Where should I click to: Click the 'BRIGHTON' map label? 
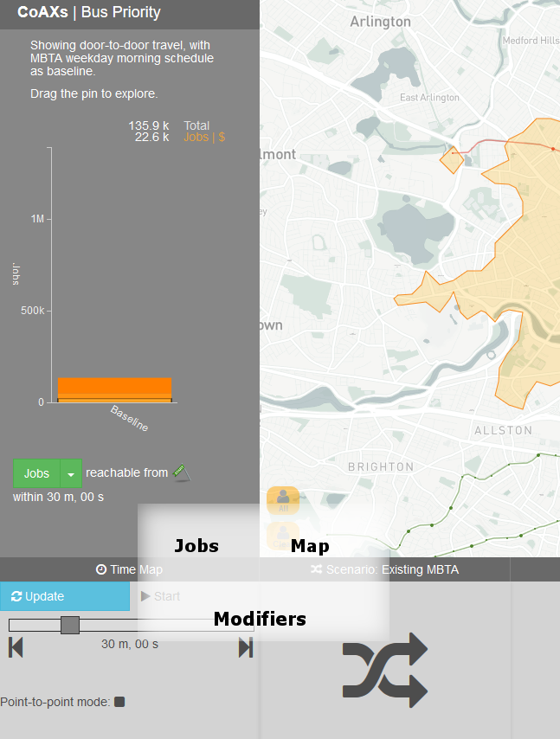coord(381,466)
